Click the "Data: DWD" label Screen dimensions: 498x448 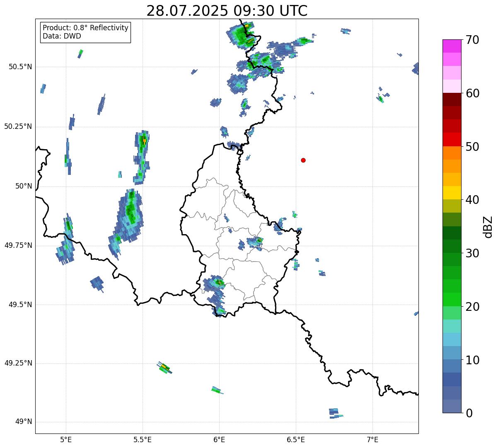tap(62, 36)
